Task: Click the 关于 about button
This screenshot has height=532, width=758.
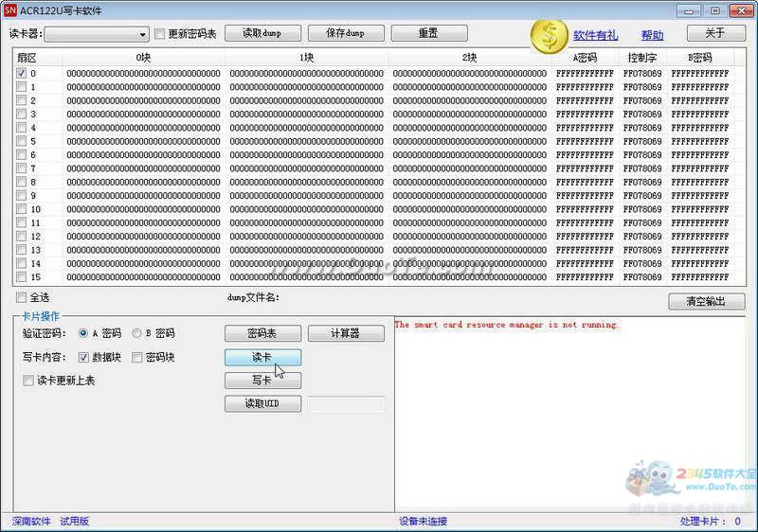Action: (715, 33)
